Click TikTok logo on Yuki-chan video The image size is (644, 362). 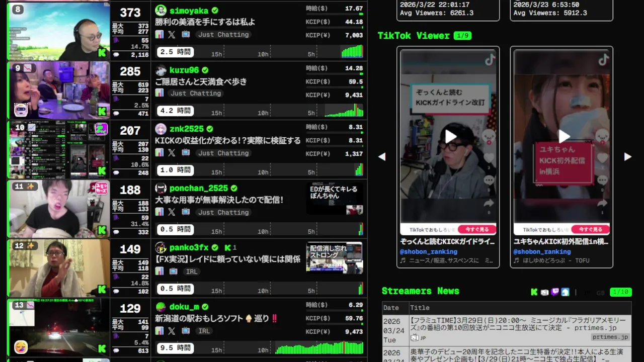[x=603, y=60]
